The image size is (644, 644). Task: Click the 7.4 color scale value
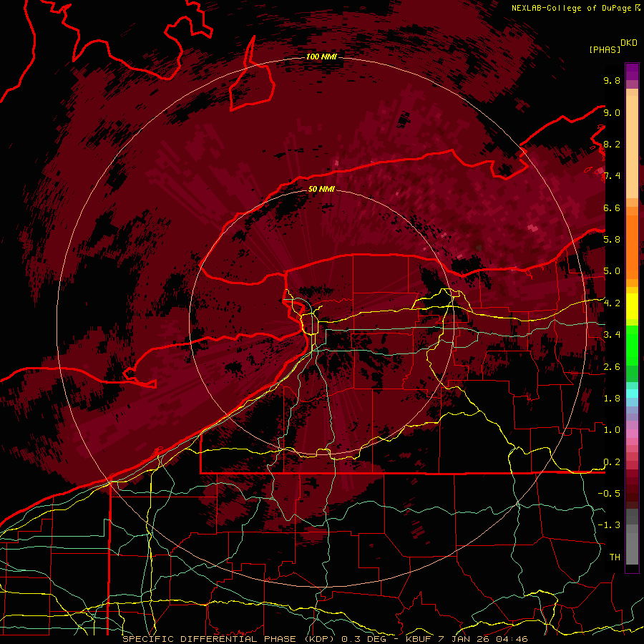click(612, 176)
